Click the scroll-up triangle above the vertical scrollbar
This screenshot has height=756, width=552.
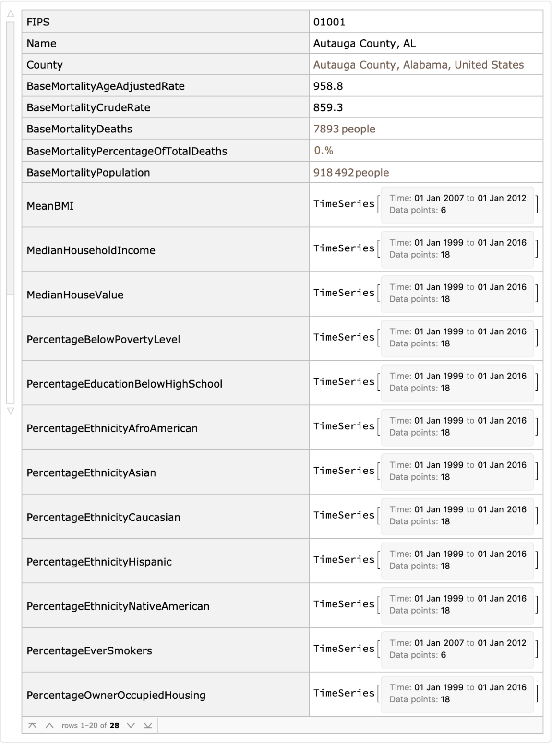tap(11, 14)
